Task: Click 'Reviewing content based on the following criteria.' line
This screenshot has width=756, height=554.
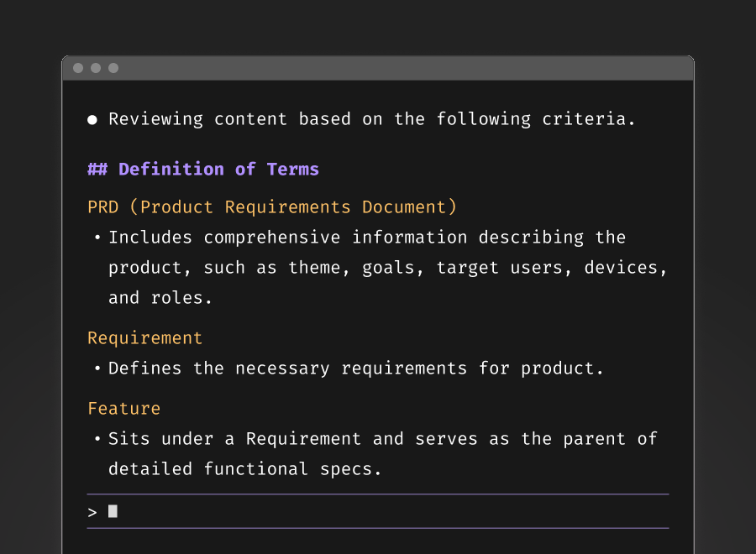Action: coord(372,119)
